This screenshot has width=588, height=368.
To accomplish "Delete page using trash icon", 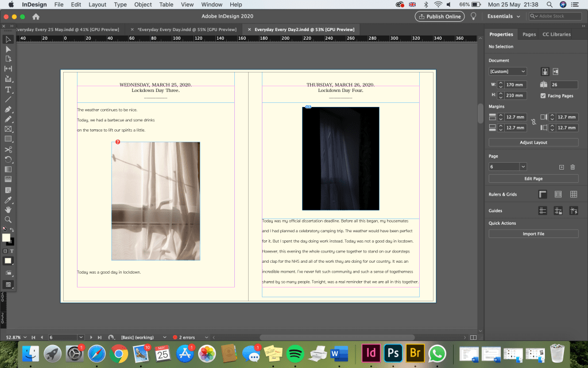I will (x=572, y=167).
